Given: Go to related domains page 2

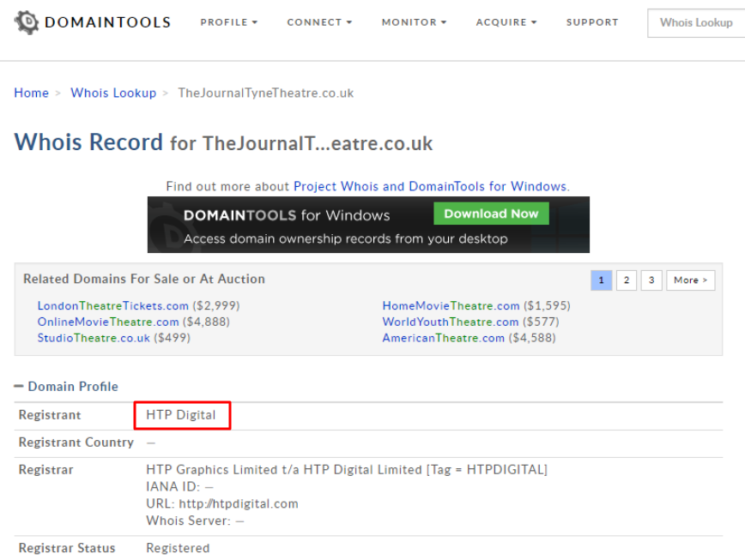Looking at the screenshot, I should click(627, 280).
